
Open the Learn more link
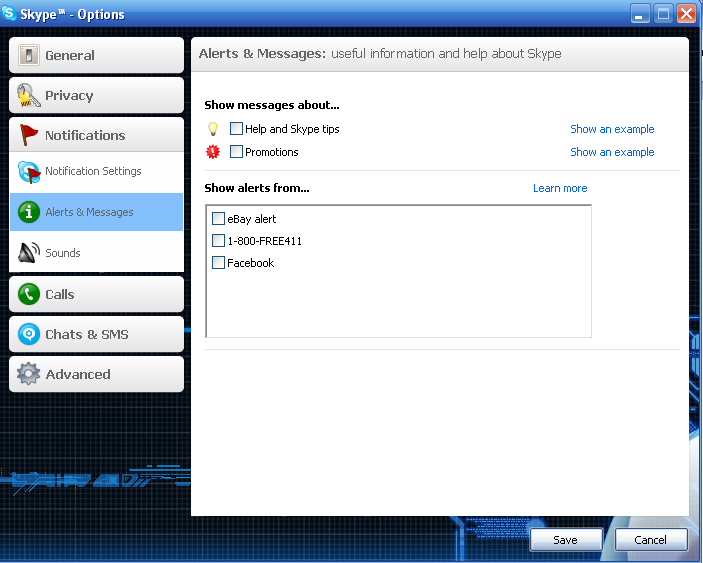tap(560, 188)
